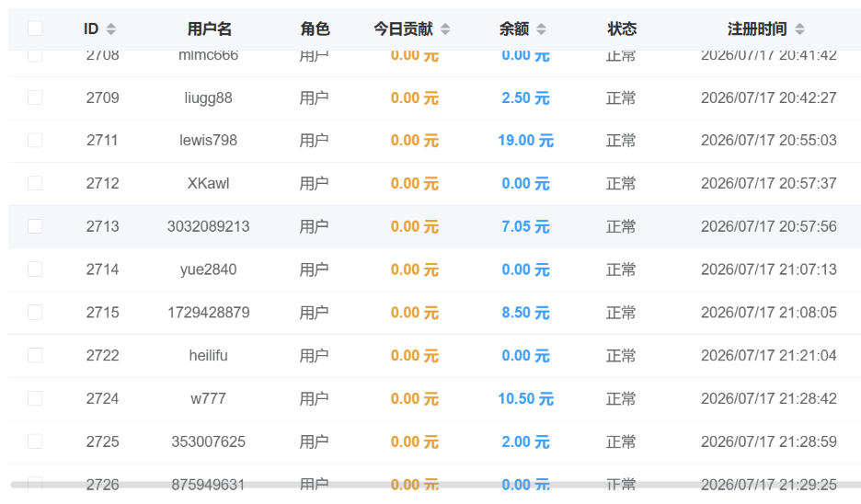
Task: Toggle the select-all header checkbox
Action: pyautogui.click(x=35, y=28)
